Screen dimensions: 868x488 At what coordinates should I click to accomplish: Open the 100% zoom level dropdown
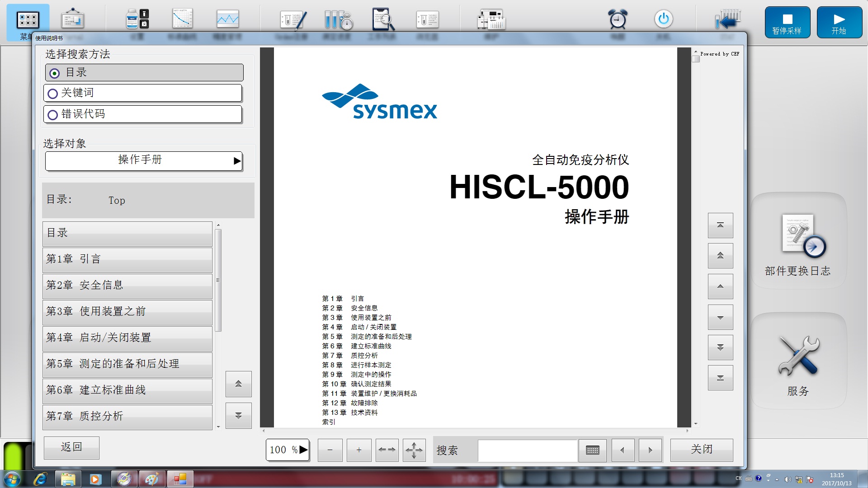tap(288, 450)
